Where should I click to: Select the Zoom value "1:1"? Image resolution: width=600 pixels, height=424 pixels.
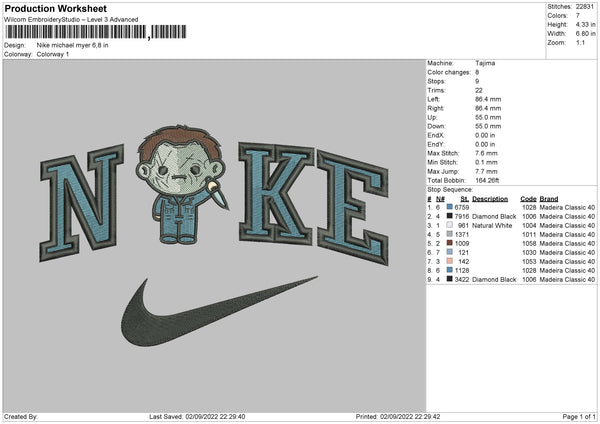click(580, 42)
